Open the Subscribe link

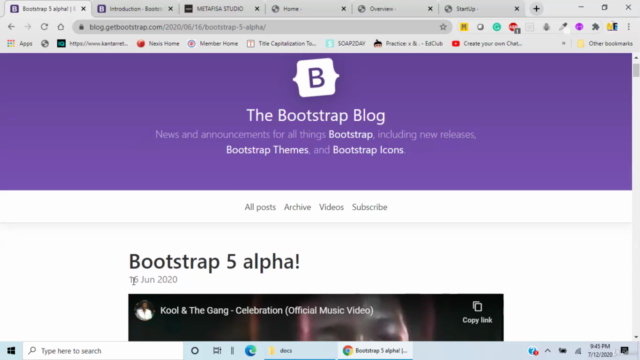pos(369,207)
